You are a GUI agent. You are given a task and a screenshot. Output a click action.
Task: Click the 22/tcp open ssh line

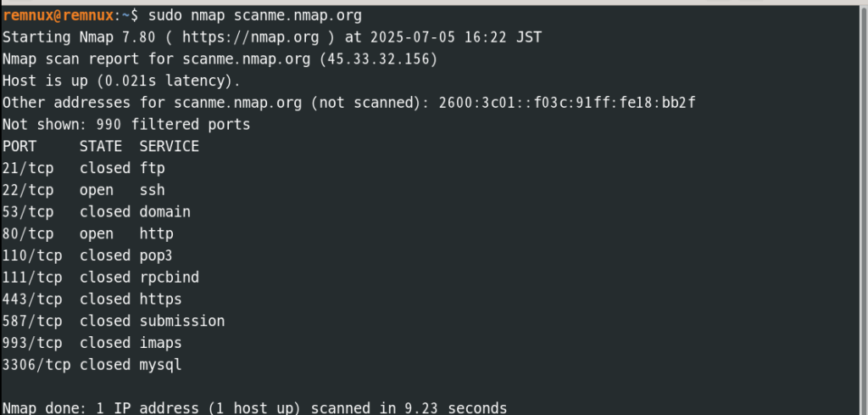point(84,190)
